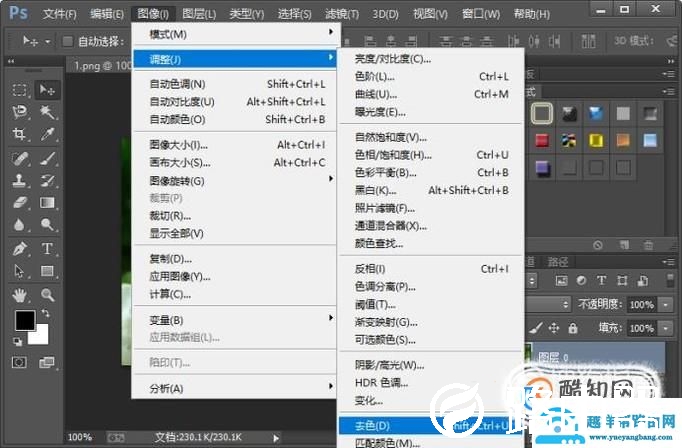Choose 色阶(L)... adjustment
Screen dimensions: 682x448
point(431,77)
